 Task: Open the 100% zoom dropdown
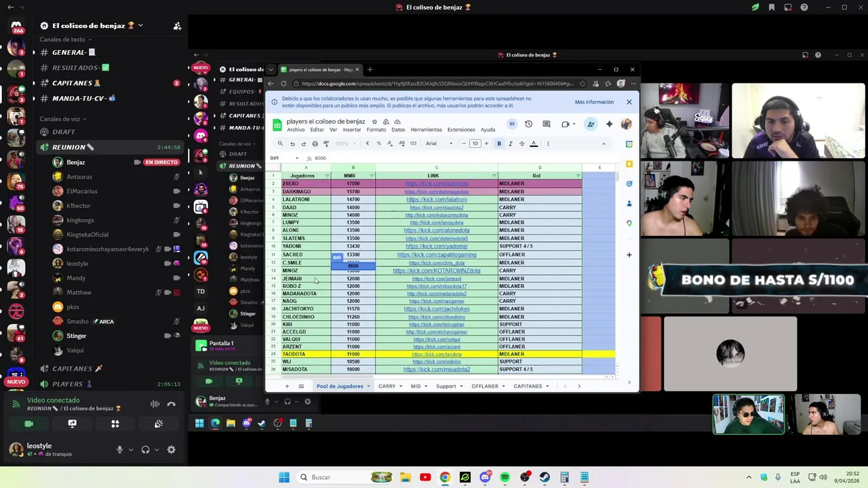[345, 144]
